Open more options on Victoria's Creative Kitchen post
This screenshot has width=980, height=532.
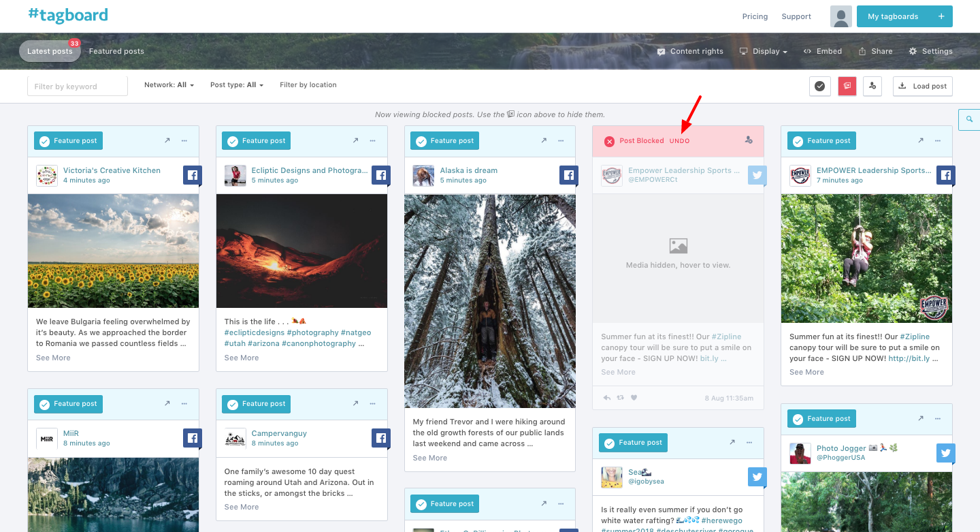coord(184,141)
